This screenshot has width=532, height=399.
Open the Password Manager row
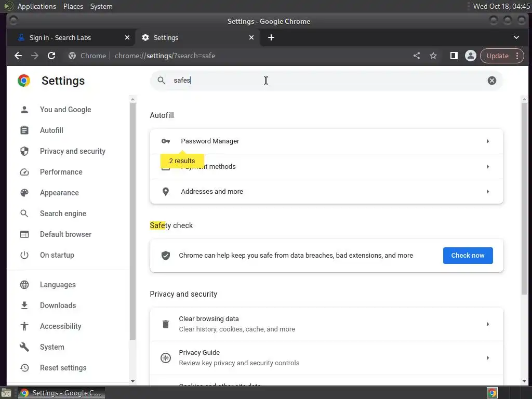pyautogui.click(x=326, y=141)
